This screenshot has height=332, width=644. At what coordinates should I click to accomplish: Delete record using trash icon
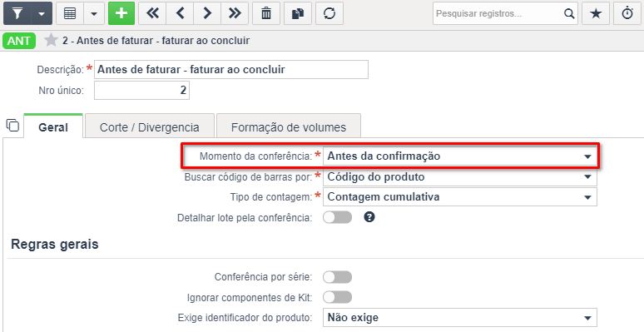(266, 13)
